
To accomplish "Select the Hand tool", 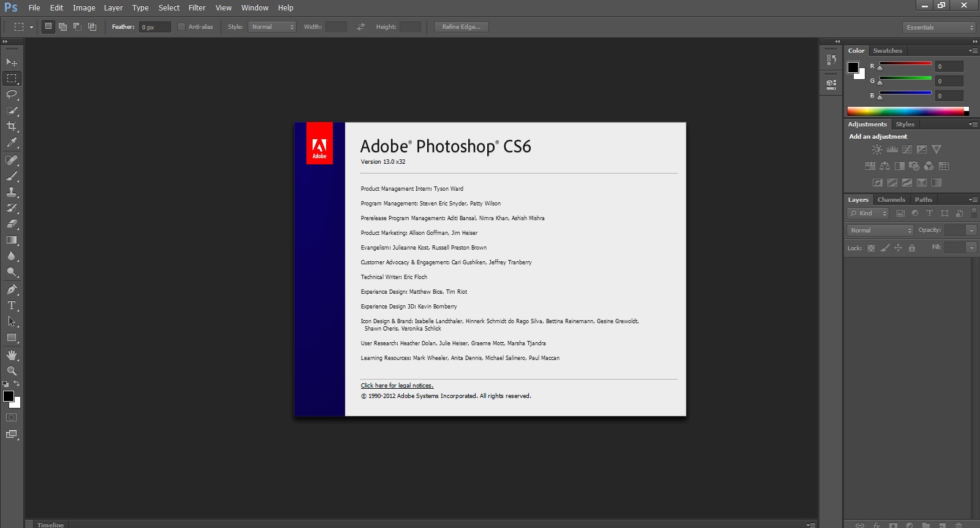I will click(x=12, y=355).
